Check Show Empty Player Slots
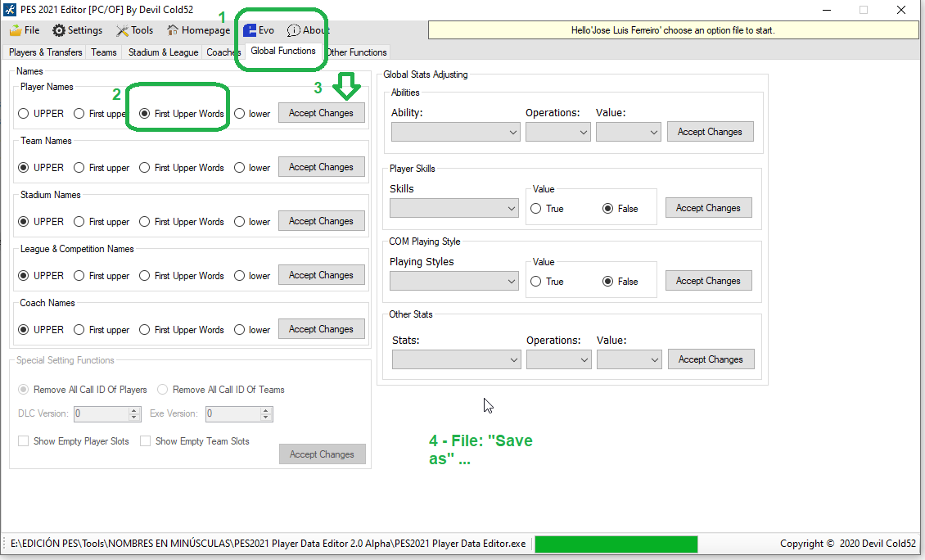 click(x=74, y=441)
